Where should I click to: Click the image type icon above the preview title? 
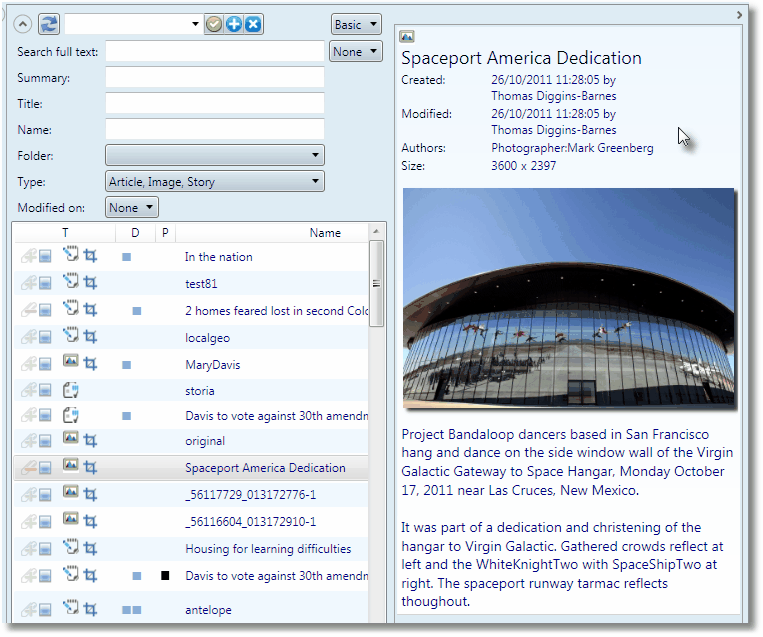406,36
